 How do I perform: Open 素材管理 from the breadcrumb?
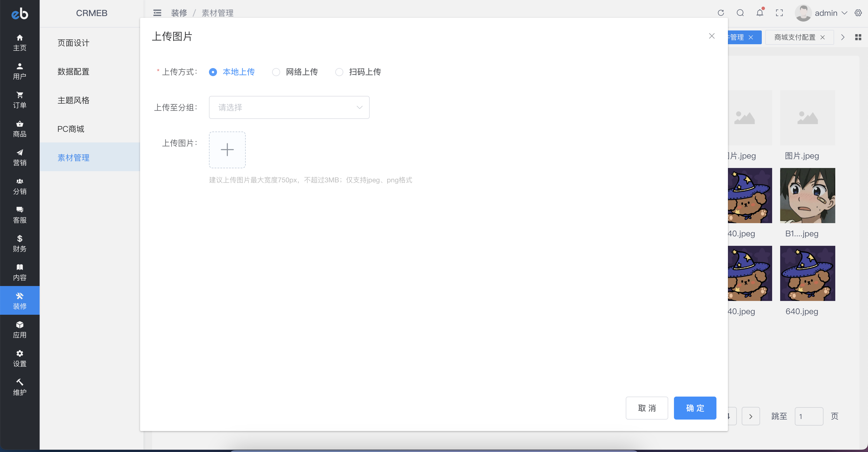[217, 13]
